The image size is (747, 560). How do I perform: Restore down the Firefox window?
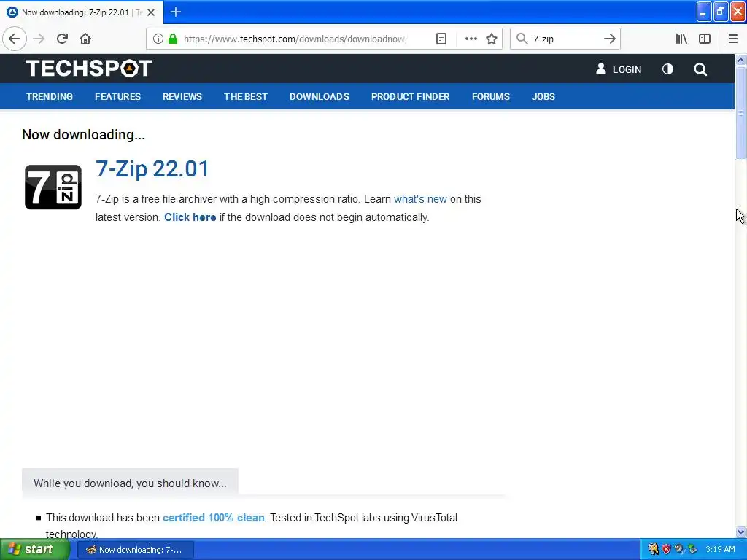coord(721,12)
